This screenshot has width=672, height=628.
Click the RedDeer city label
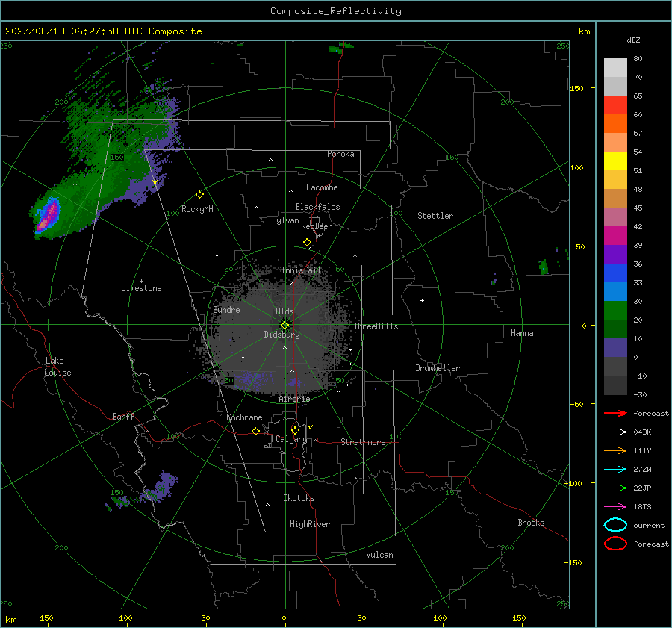tap(317, 226)
